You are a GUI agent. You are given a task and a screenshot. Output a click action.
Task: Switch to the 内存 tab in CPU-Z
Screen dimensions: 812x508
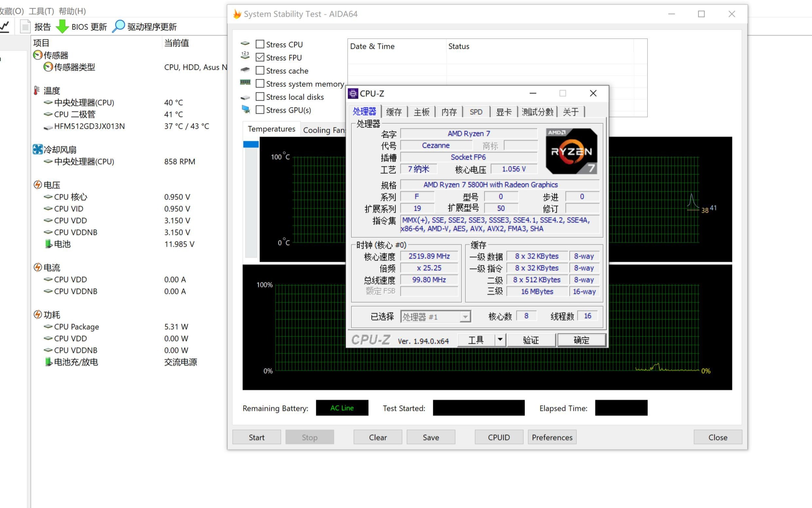point(449,112)
